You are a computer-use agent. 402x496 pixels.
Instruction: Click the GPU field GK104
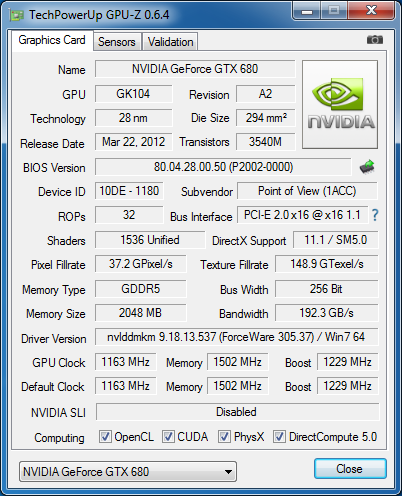pos(133,94)
